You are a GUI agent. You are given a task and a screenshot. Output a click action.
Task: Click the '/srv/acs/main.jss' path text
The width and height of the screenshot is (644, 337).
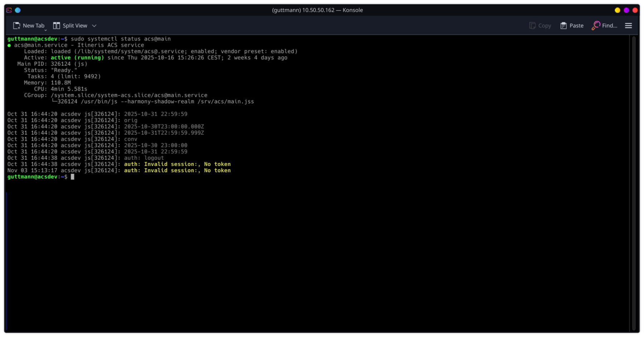226,102
